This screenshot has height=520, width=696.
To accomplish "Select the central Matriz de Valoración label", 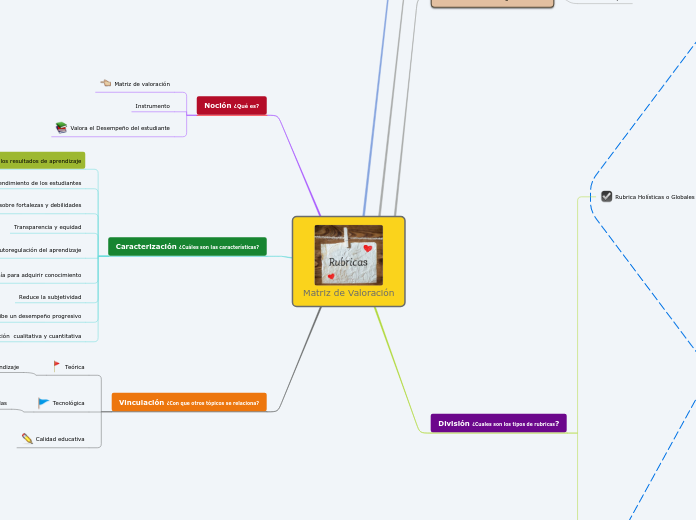I will coord(348,293).
